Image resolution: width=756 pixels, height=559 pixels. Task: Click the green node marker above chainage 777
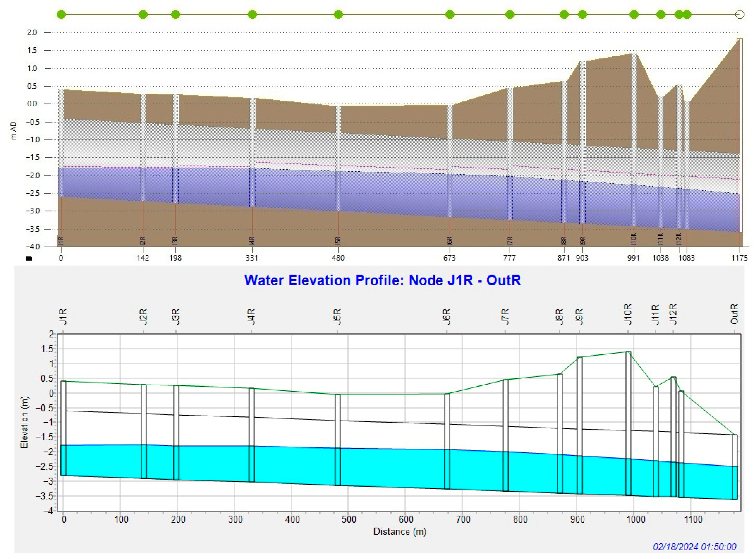tap(510, 15)
